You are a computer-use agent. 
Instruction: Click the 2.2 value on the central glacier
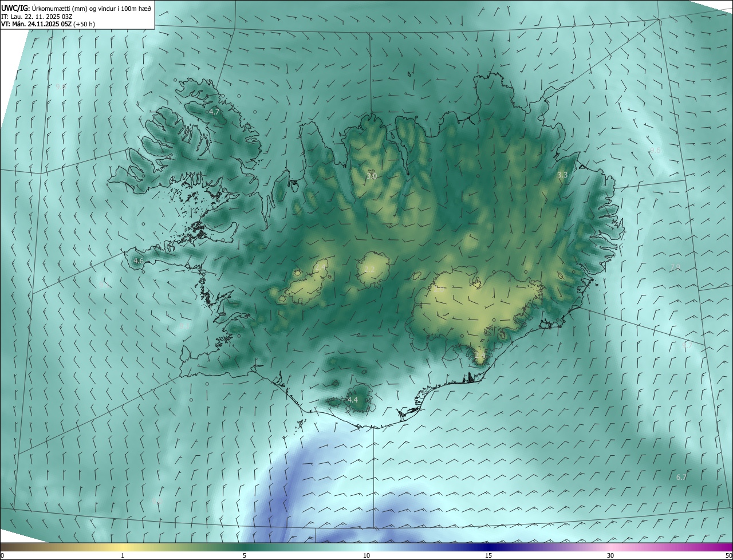coord(369,269)
